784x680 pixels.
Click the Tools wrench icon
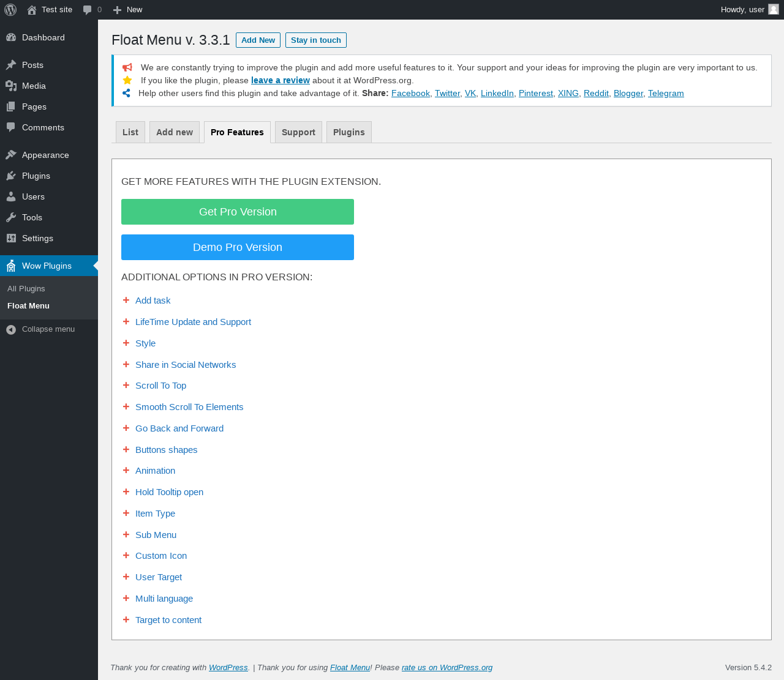coord(11,217)
